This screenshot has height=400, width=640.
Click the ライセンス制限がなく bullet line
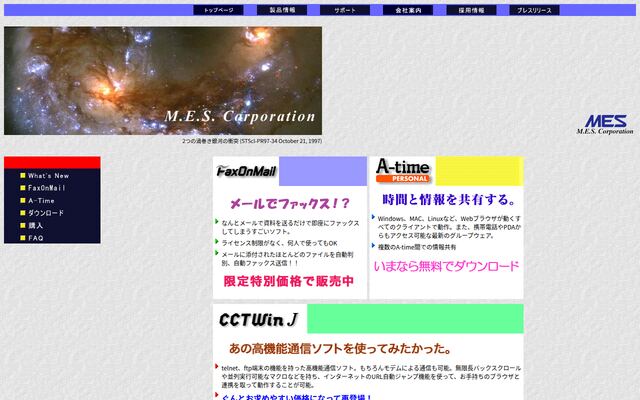(x=280, y=243)
